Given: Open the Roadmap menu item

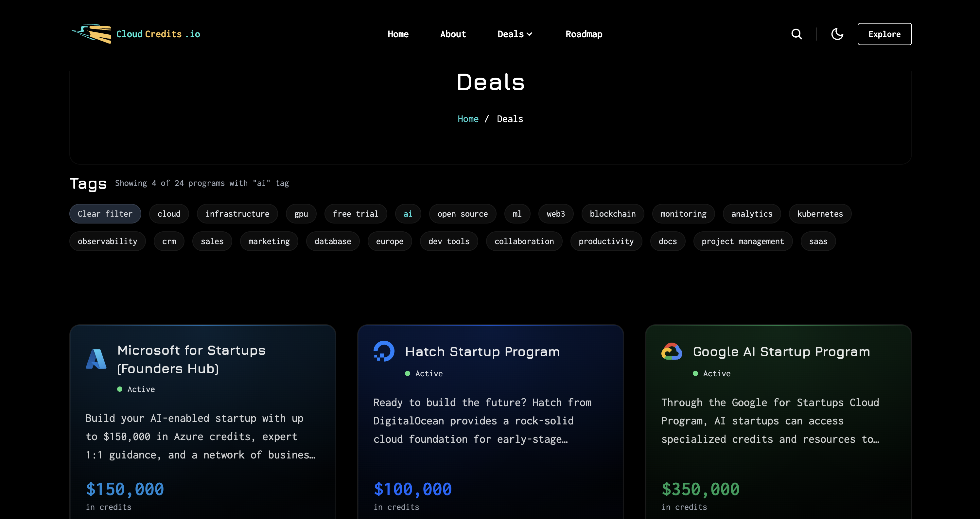Looking at the screenshot, I should 584,34.
